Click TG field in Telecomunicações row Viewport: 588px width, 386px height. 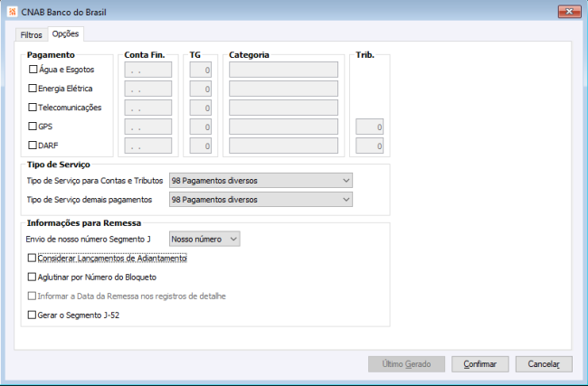[201, 108]
